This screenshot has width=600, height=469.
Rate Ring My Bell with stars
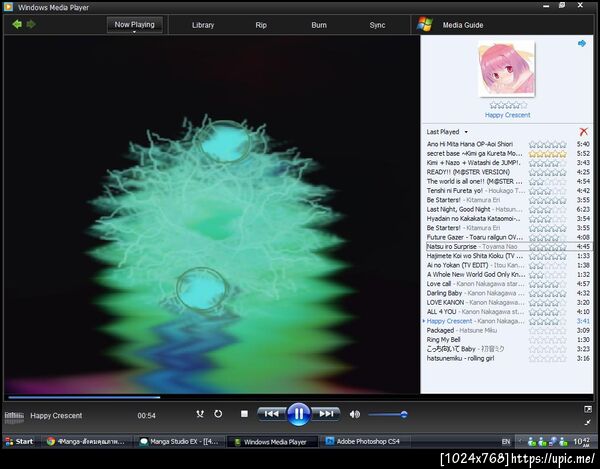point(548,340)
